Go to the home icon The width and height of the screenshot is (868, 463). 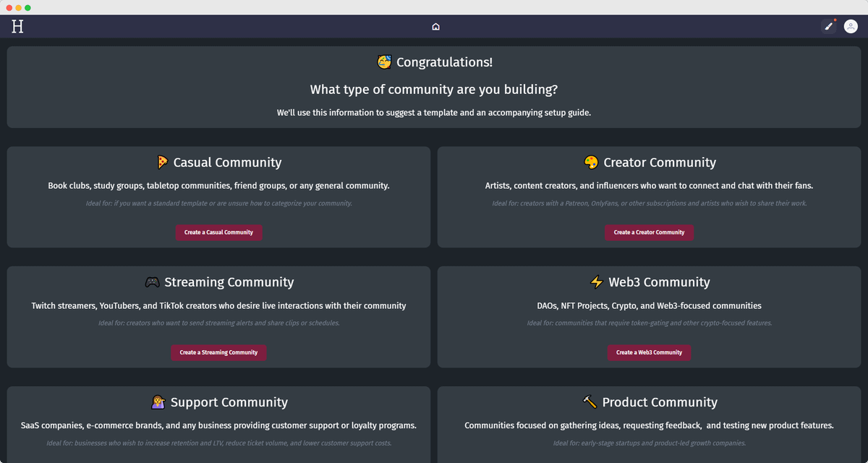[x=435, y=27]
